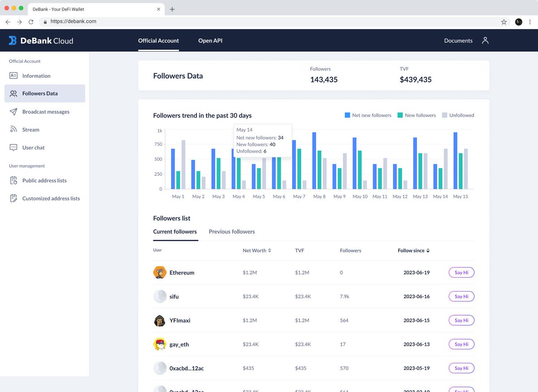Toggle New followers legend item

click(x=416, y=115)
